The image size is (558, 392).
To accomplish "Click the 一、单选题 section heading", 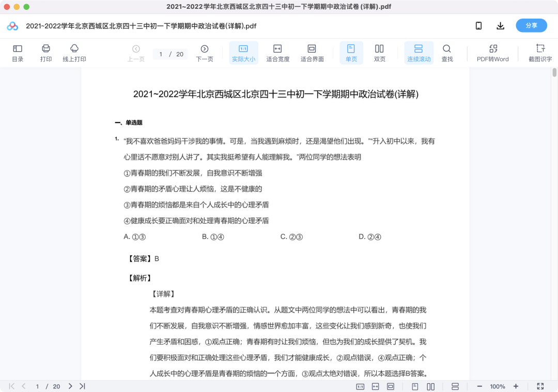I will point(129,123).
